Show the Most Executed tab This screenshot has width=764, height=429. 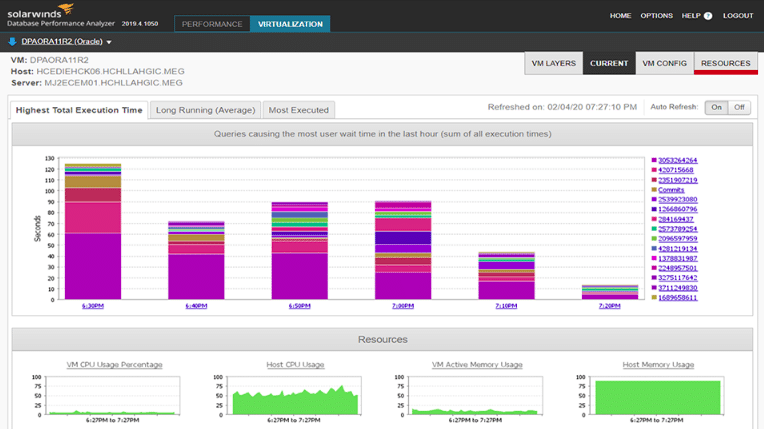pos(299,110)
